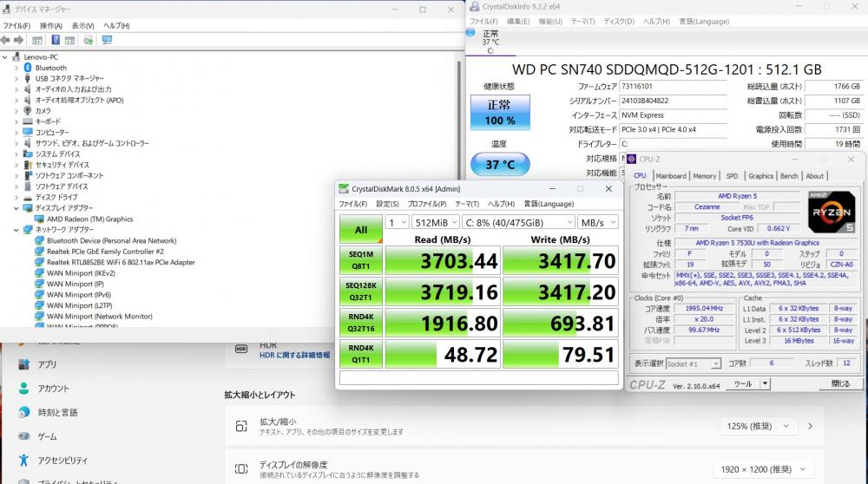Click the Bluetooth category icon in Device Manager
This screenshot has height=484, width=868.
pyautogui.click(x=28, y=68)
